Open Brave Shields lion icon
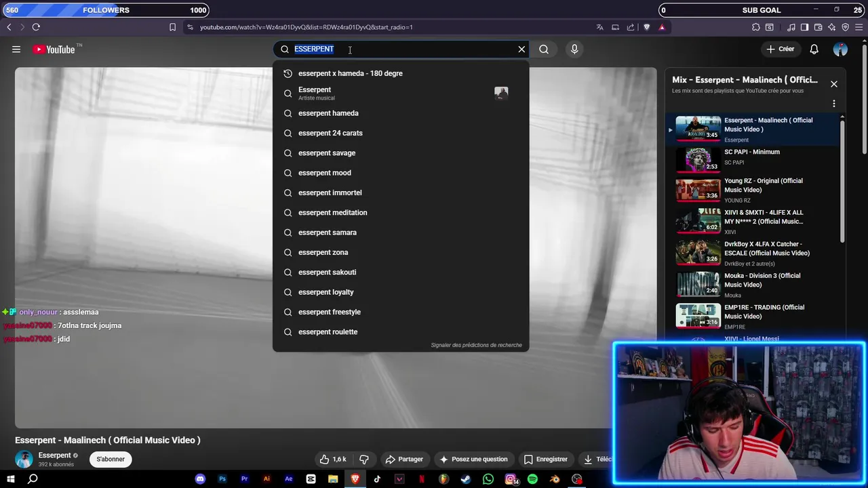Image resolution: width=868 pixels, height=488 pixels. click(646, 27)
